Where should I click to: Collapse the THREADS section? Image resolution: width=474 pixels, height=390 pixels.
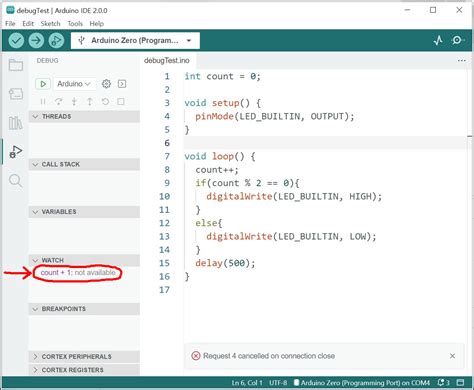[x=84, y=116]
